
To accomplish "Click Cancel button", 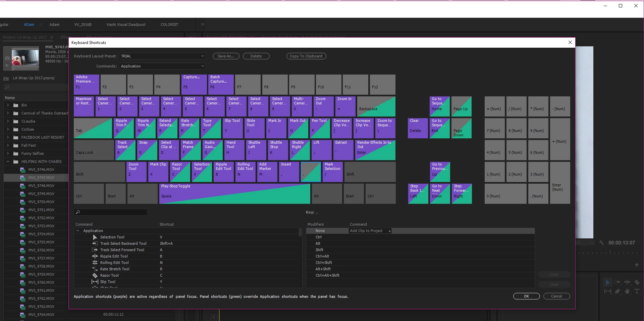I will (557, 296).
